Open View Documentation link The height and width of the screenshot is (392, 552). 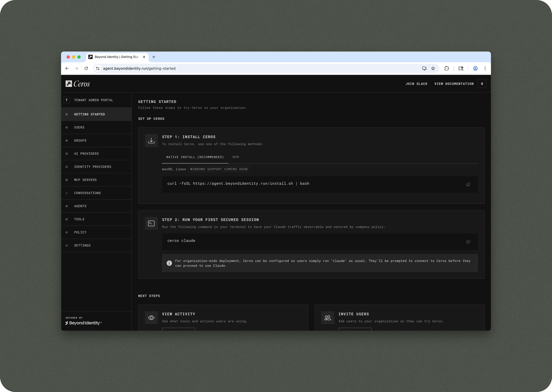pos(454,84)
